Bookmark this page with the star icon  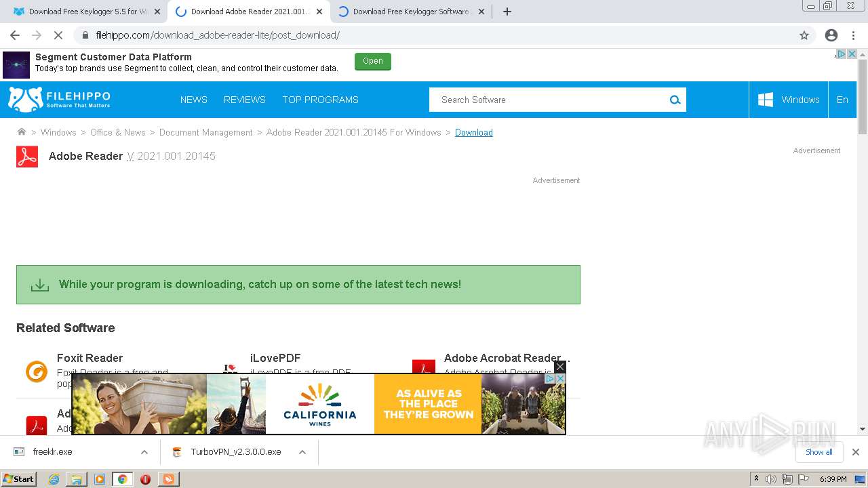[x=804, y=35]
